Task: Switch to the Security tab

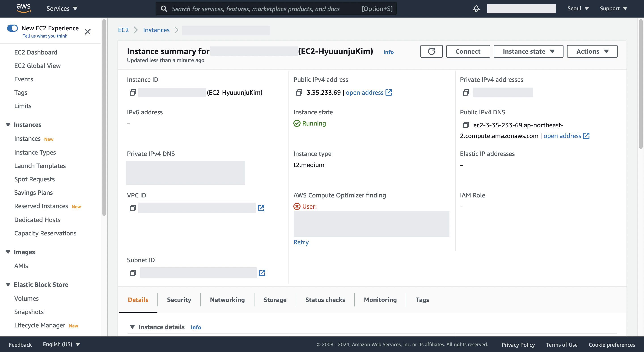Action: tap(179, 300)
